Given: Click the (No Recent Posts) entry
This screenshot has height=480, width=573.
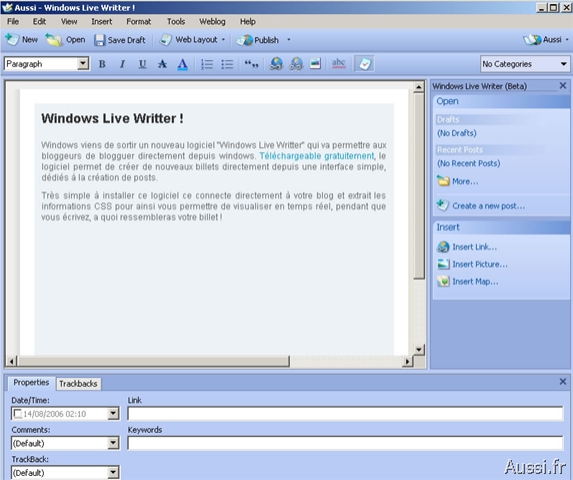Looking at the screenshot, I should coord(468,163).
